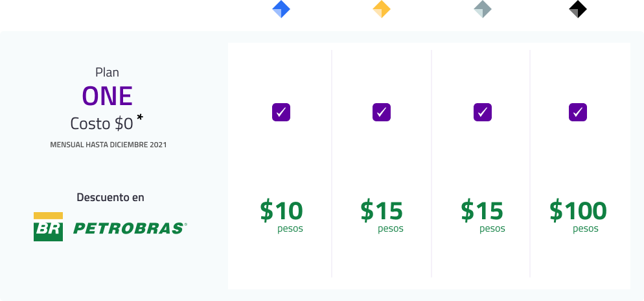Select the $100 pesos discount amount
Viewport: 644px width, 301px height.
tap(578, 217)
